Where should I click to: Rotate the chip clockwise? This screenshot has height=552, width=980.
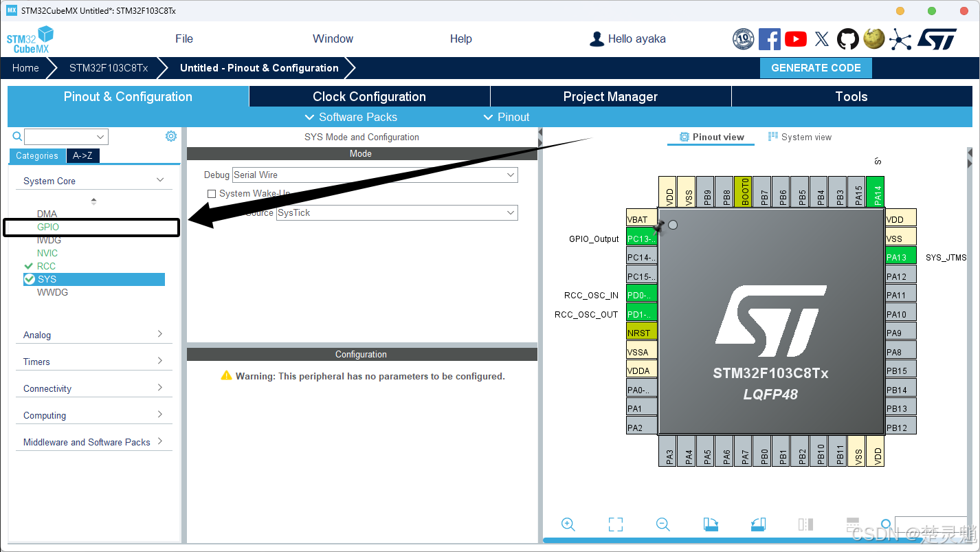pos(711,525)
